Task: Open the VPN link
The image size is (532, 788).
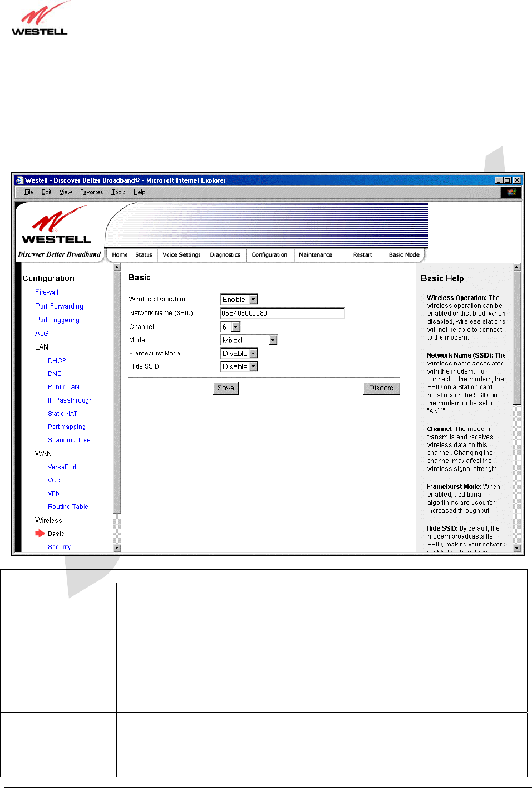Action: [x=54, y=494]
